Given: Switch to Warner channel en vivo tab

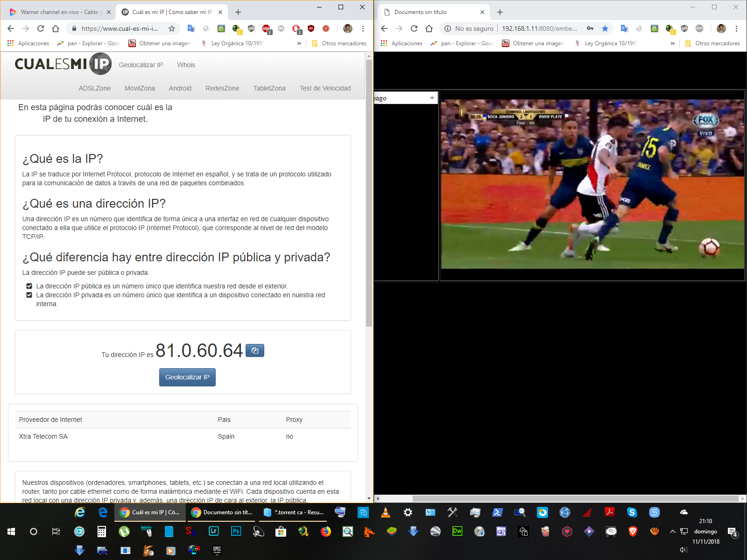Looking at the screenshot, I should [59, 12].
